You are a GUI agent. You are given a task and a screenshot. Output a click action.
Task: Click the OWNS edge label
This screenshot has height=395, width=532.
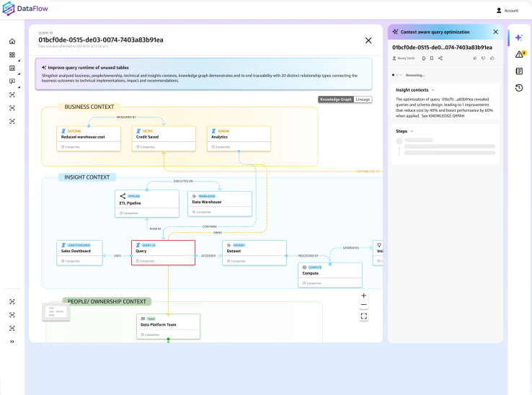pyautogui.click(x=218, y=233)
